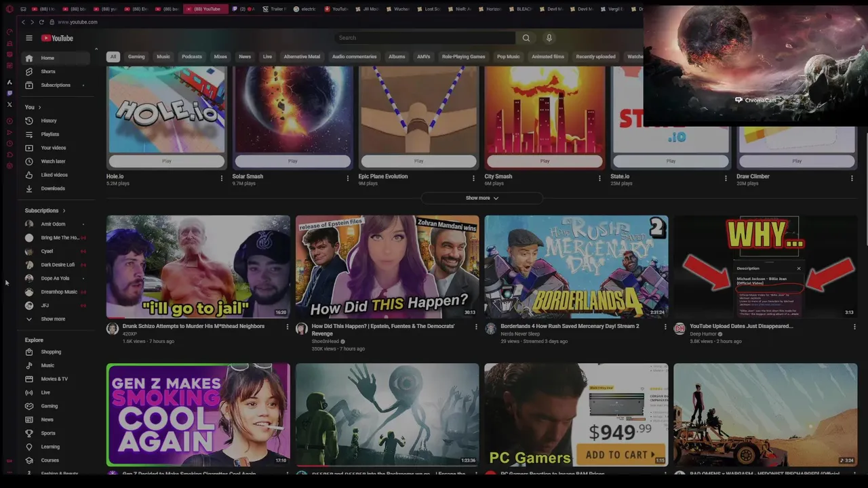Open Playlists in the sidebar
Image resolution: width=868 pixels, height=488 pixels.
click(x=56, y=134)
